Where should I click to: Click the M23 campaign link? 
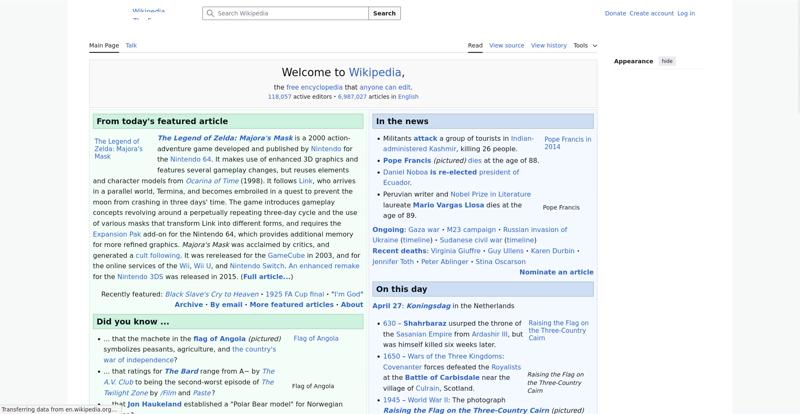471,230
